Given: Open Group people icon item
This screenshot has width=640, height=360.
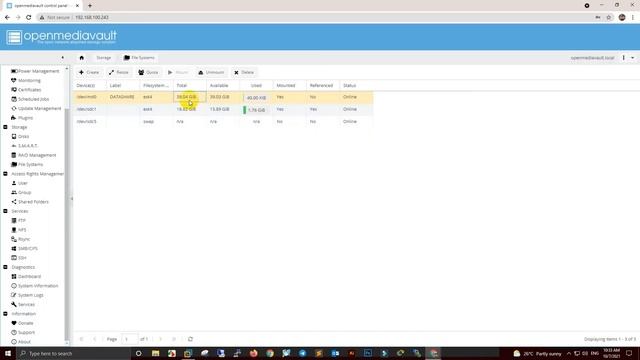Looking at the screenshot, I should tap(21, 192).
